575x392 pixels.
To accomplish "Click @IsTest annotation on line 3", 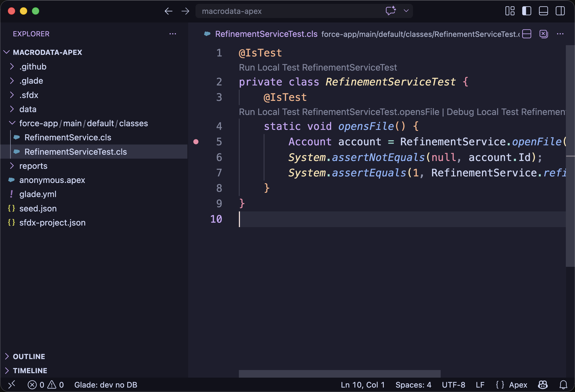I will (x=285, y=97).
